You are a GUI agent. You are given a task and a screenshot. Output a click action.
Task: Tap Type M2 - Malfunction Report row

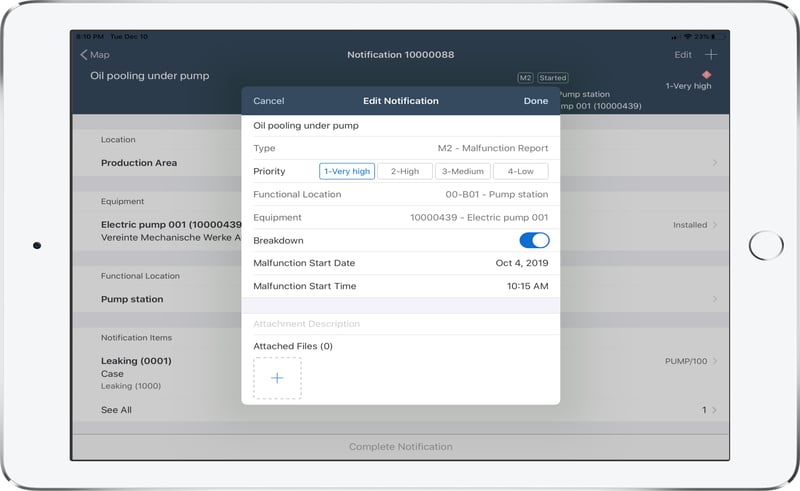401,149
